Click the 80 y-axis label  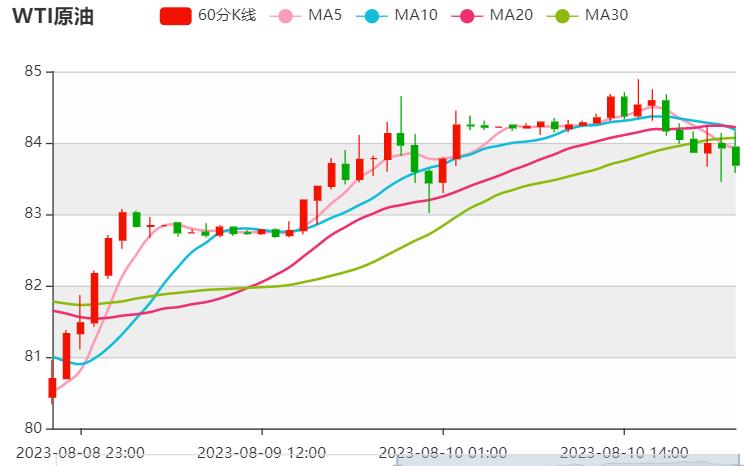(x=33, y=428)
